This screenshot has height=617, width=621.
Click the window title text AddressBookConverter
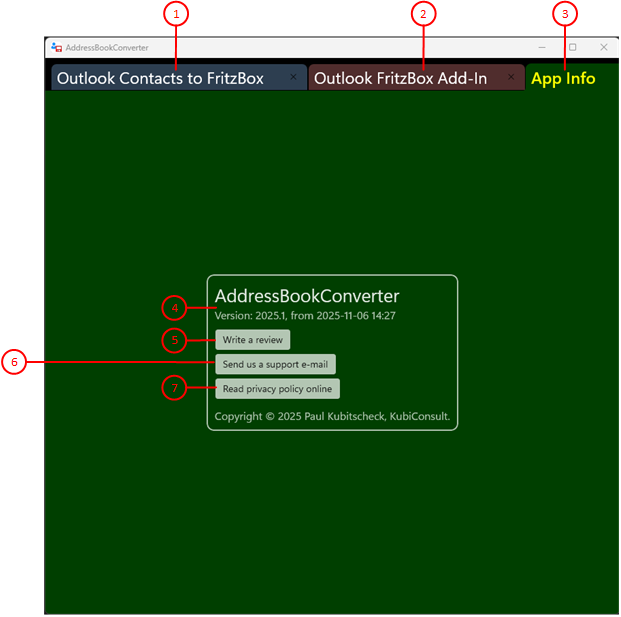(x=107, y=47)
